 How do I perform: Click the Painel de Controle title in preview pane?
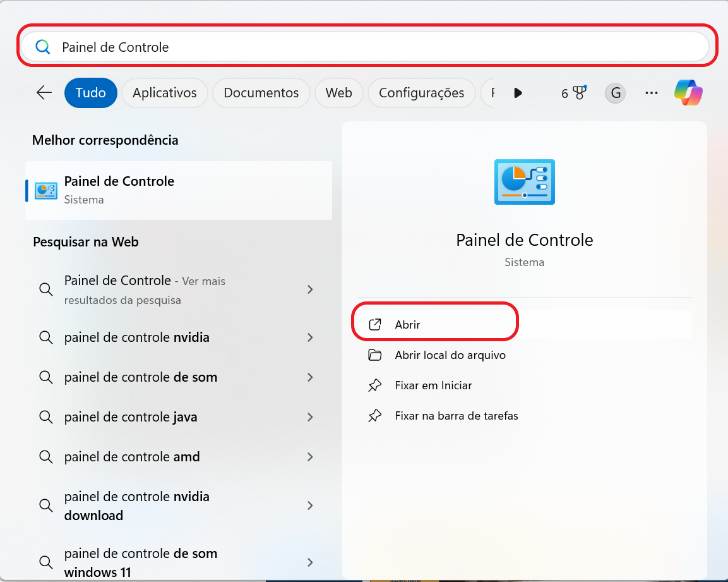(x=524, y=240)
